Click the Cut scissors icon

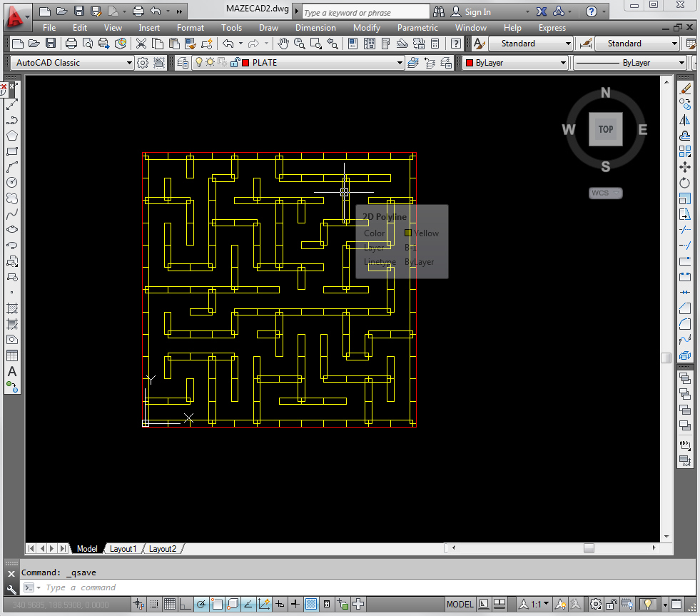[x=141, y=44]
